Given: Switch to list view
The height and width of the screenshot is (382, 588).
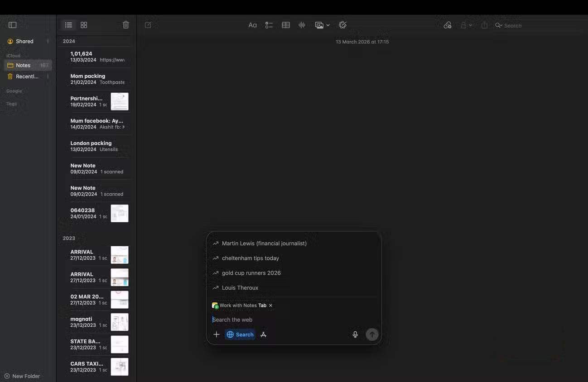Looking at the screenshot, I should click(x=68, y=25).
